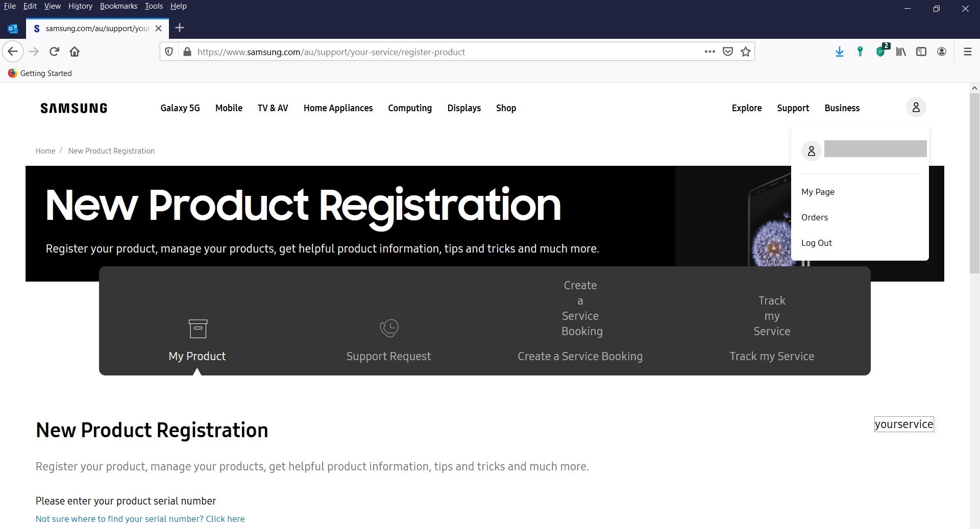
Task: Select Orders in account menu
Action: pyautogui.click(x=815, y=217)
